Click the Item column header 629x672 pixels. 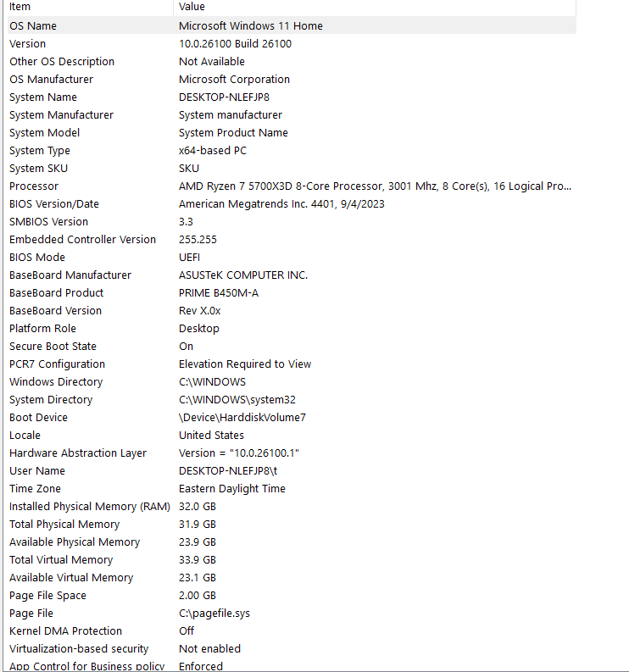pyautogui.click(x=90, y=7)
